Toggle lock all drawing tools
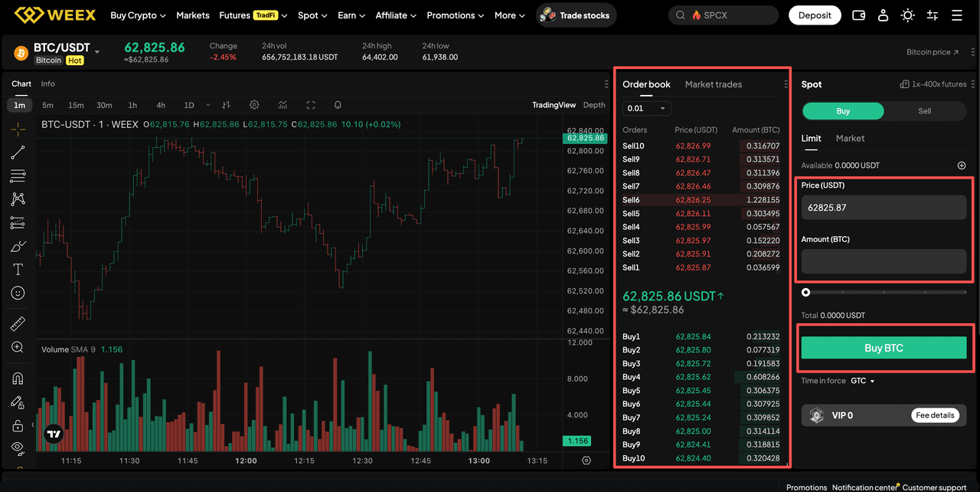The image size is (980, 492). (18, 425)
